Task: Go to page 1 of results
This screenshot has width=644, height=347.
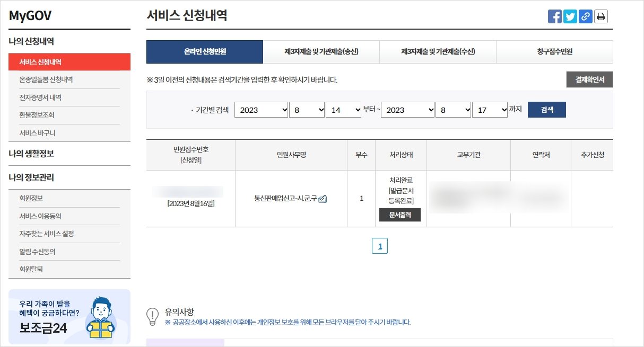Action: 380,245
